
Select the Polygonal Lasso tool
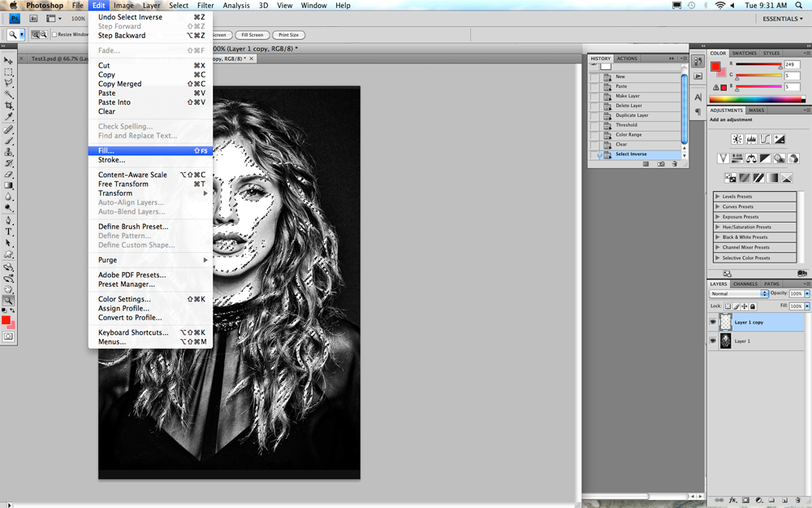pyautogui.click(x=8, y=83)
